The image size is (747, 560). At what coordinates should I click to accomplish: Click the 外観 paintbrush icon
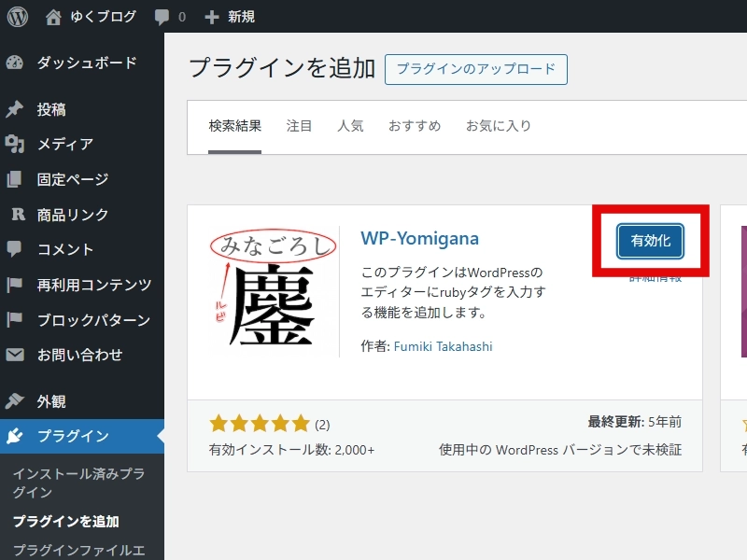click(15, 401)
